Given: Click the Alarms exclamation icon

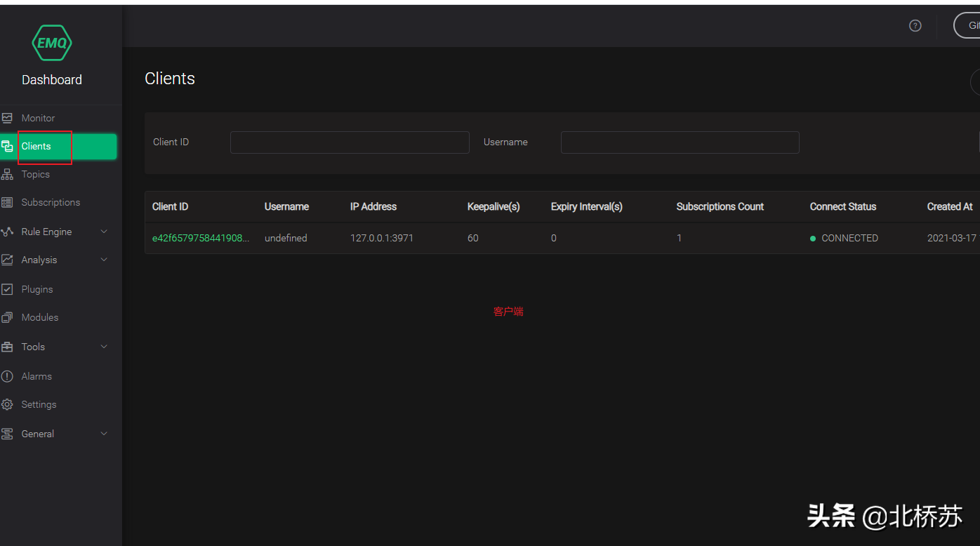Looking at the screenshot, I should point(7,376).
